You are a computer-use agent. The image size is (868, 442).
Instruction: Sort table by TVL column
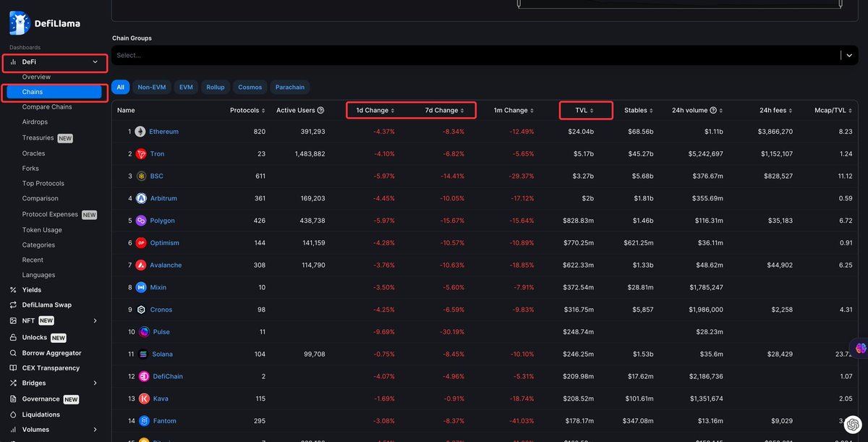point(584,111)
